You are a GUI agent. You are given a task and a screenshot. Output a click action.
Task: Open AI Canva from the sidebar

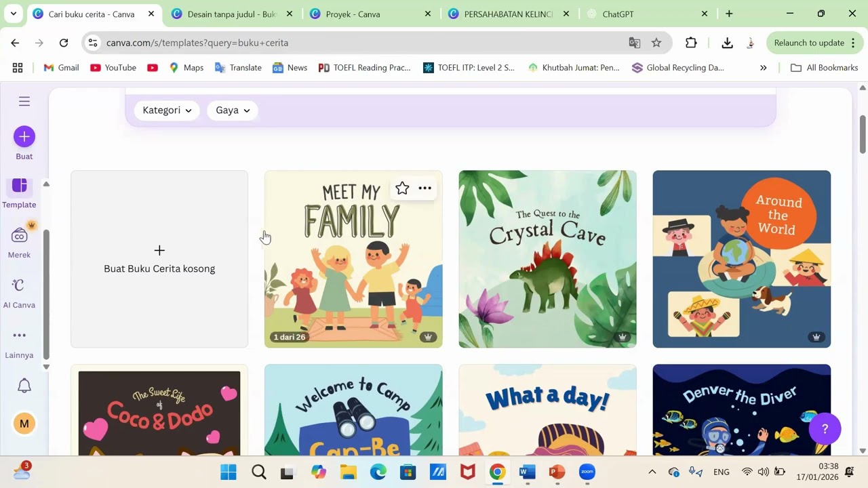[19, 292]
